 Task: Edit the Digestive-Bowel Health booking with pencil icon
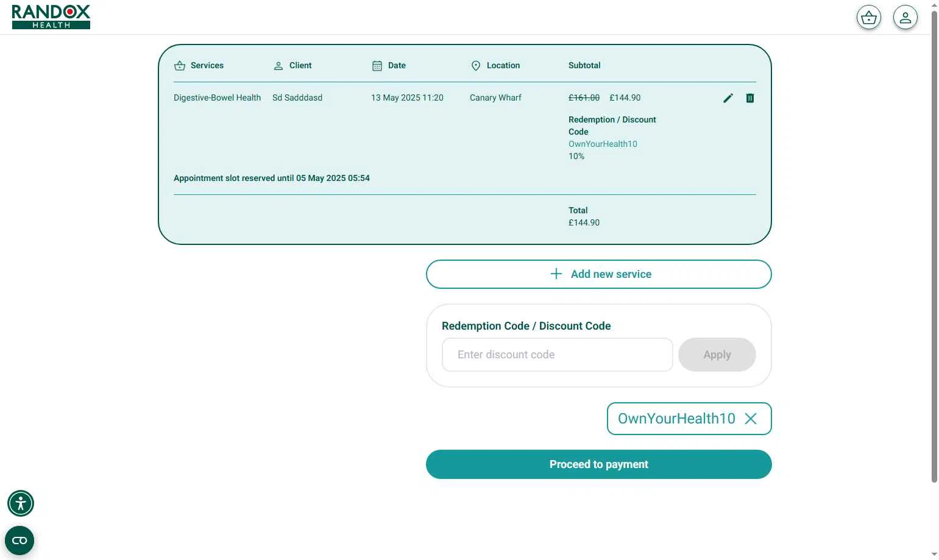(728, 98)
